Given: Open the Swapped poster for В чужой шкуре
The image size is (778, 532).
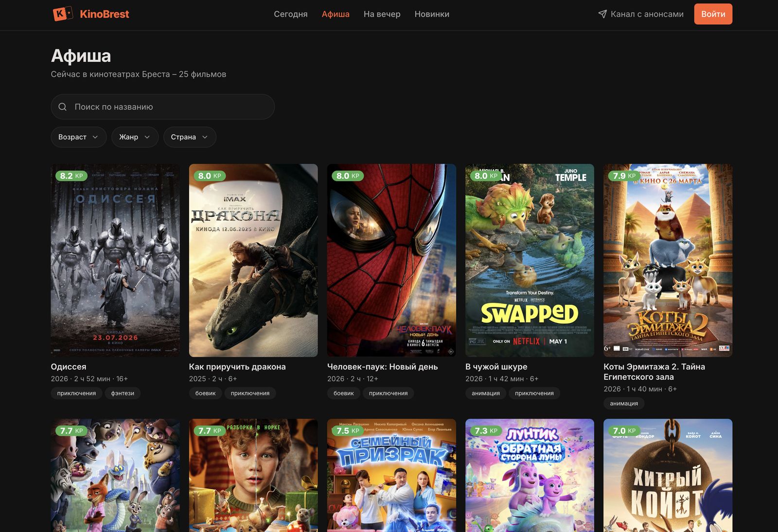Looking at the screenshot, I should pos(530,260).
